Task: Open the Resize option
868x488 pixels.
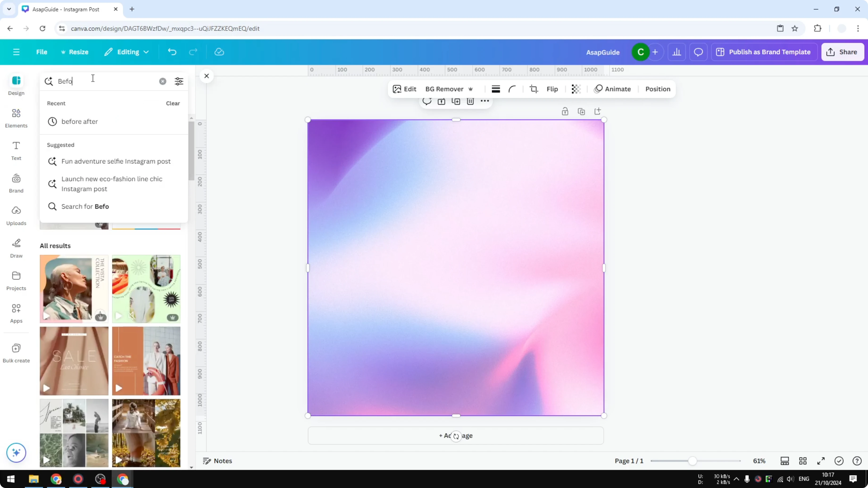Action: point(75,52)
